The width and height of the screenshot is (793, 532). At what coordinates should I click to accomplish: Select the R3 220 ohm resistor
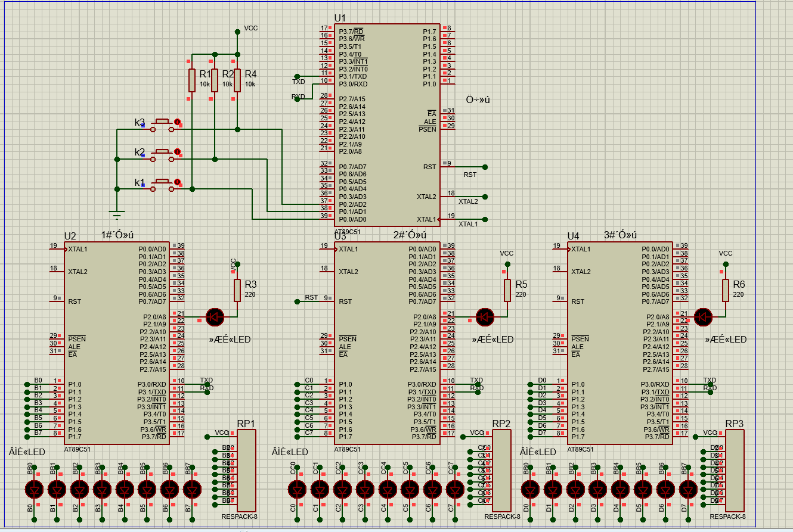click(x=237, y=290)
